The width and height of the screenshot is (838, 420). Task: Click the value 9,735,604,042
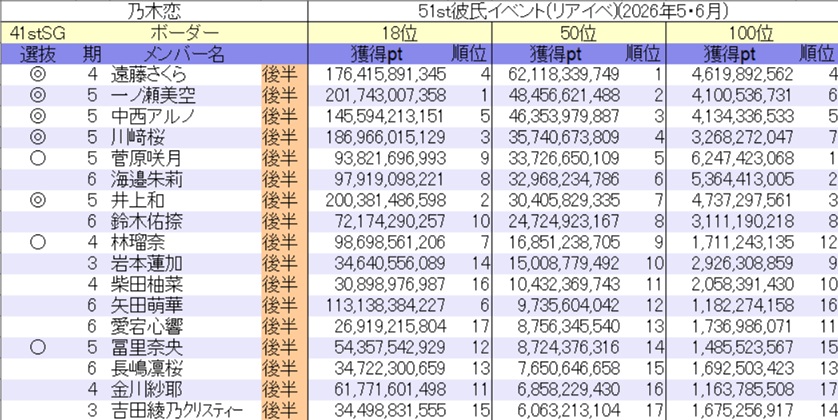coord(569,305)
